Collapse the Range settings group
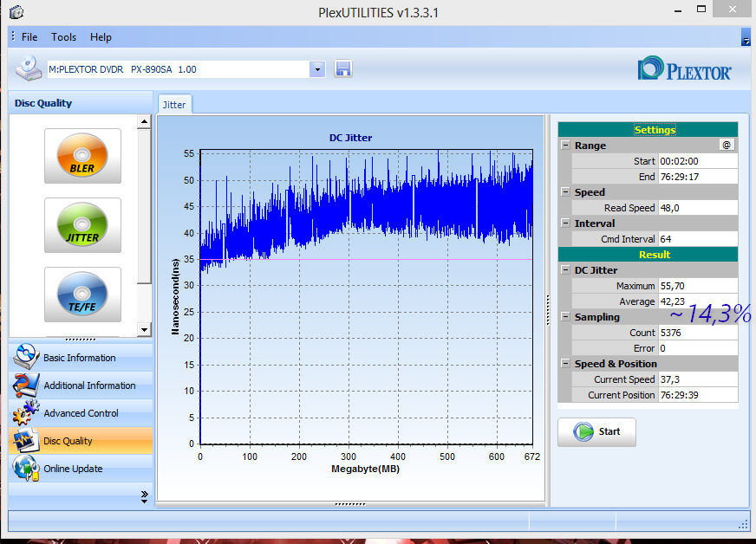 pyautogui.click(x=565, y=145)
